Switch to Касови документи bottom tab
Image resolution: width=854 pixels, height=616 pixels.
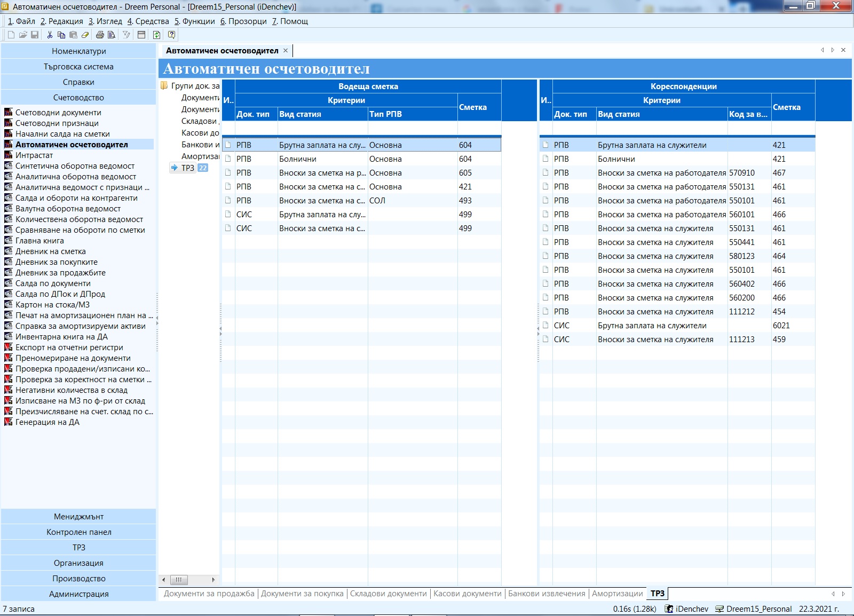(x=467, y=594)
